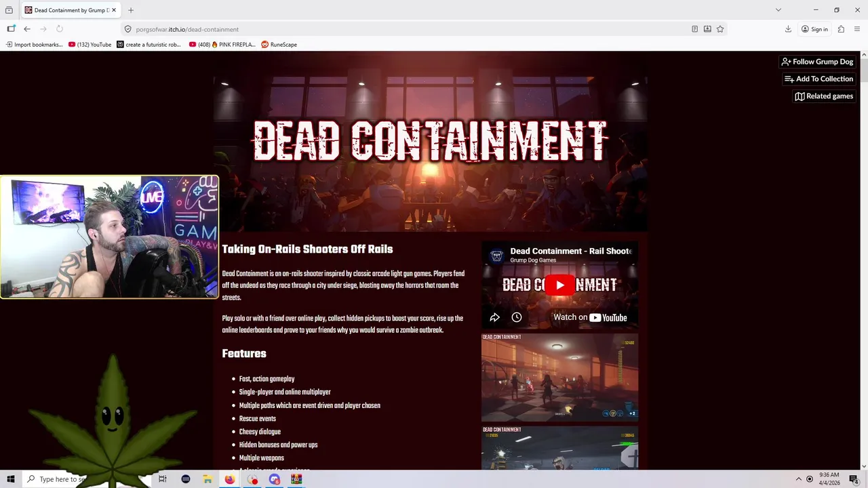Click the 'Cheesy dialogue' list item
Image resolution: width=868 pixels, height=488 pixels.
pos(260,432)
